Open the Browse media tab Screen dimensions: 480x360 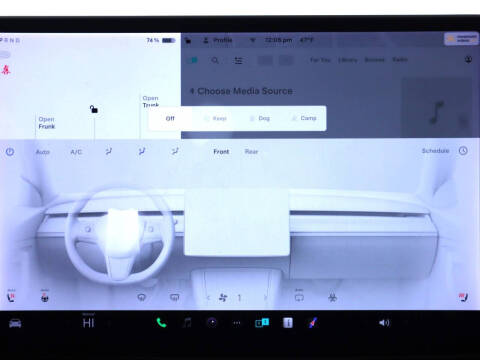375,60
